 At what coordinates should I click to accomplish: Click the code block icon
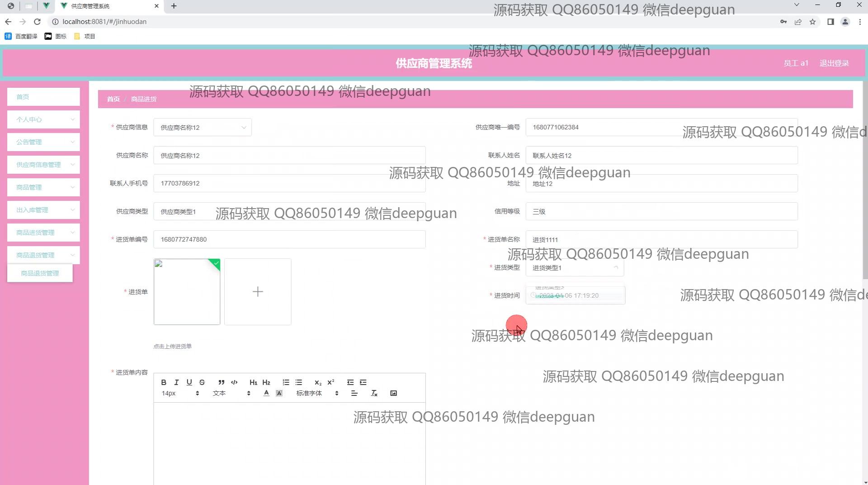pos(234,382)
